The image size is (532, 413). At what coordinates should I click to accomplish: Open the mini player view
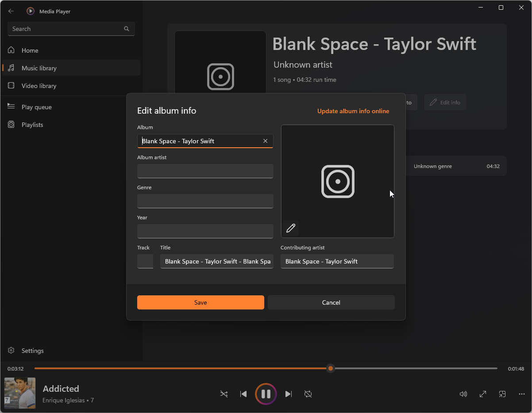502,394
